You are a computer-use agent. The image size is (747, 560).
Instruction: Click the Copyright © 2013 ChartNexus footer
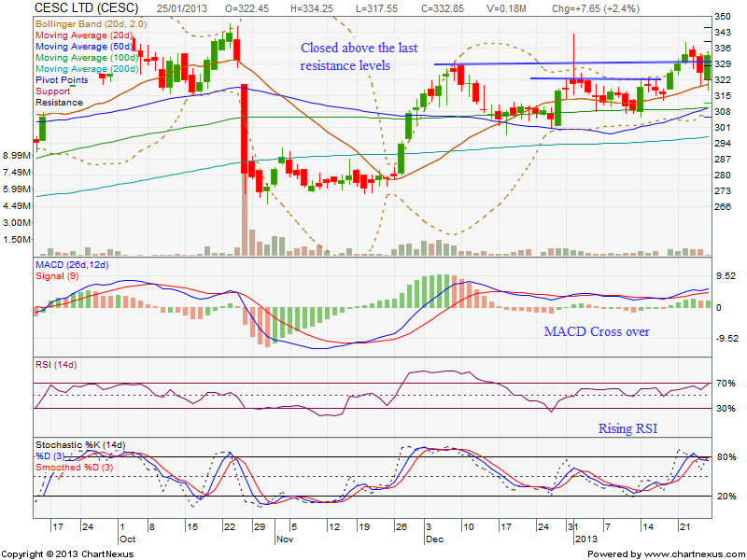pyautogui.click(x=67, y=553)
